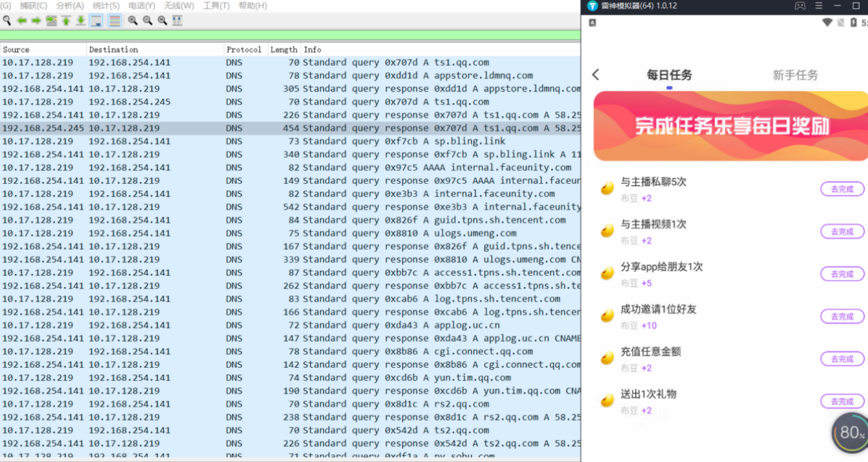The image size is (868, 462).
Task: Go back in packet history with left arrow
Action: [22, 20]
